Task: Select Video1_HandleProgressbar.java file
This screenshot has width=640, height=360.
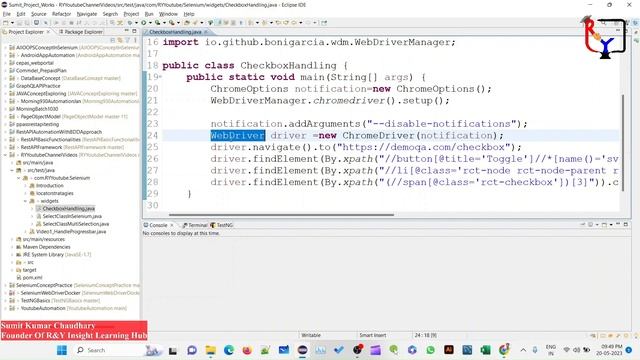Action: point(71,231)
